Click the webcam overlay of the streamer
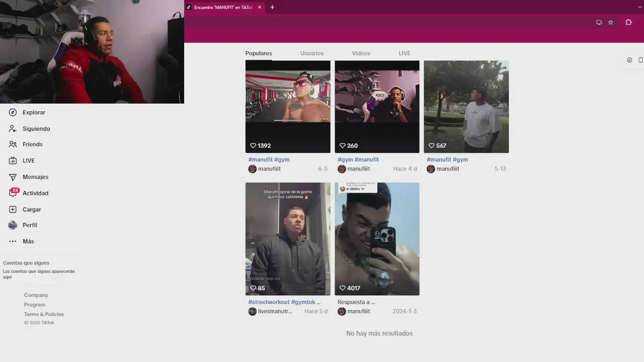Image resolution: width=644 pixels, height=362 pixels. [92, 52]
